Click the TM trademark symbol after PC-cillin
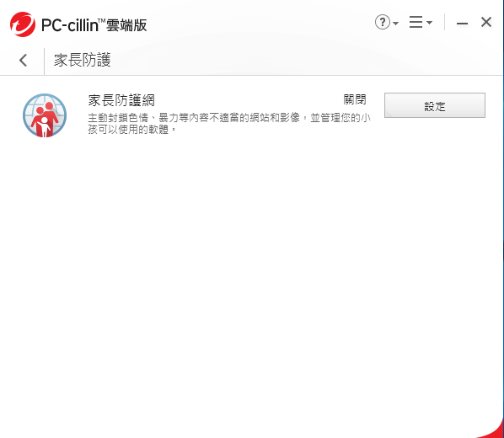504x438 pixels. 102,21
